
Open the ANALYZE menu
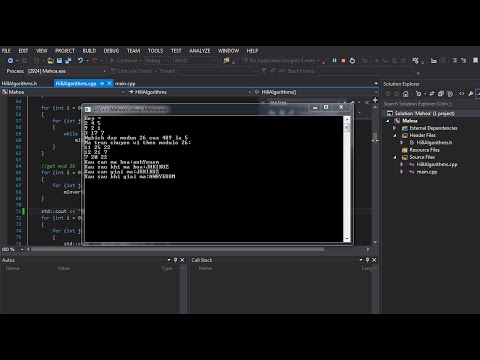pos(200,51)
